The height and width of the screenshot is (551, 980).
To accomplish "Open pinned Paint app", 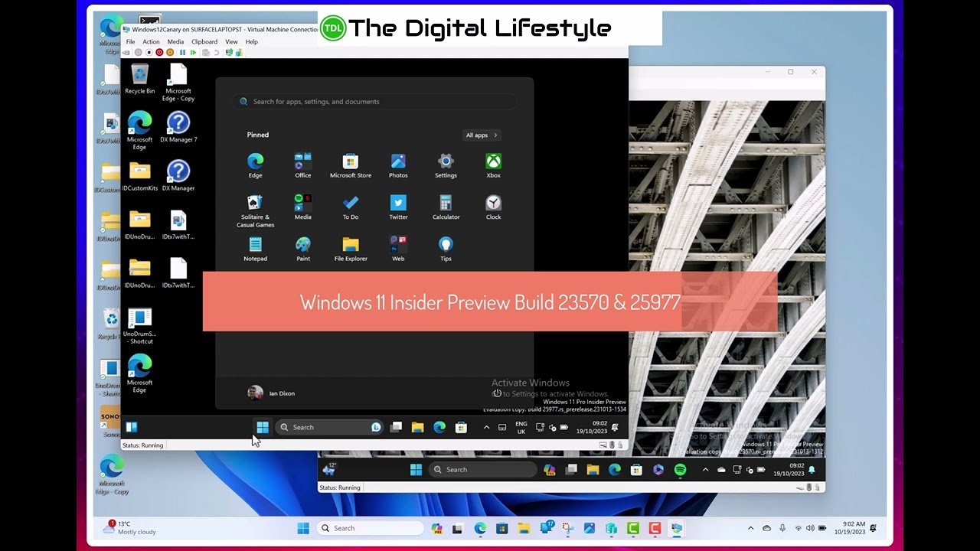I will point(303,249).
